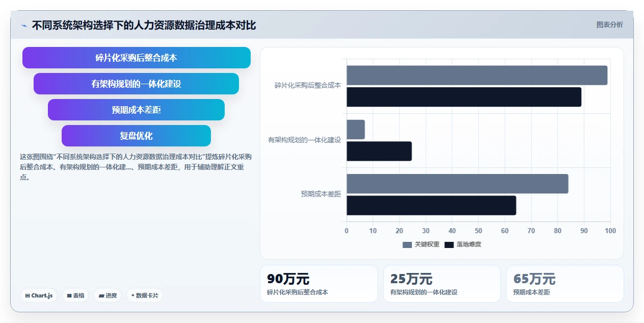Image resolution: width=644 pixels, height=323 pixels.
Task: Select the 碎片化采购后整合成本 funnel bar
Action: coord(137,58)
